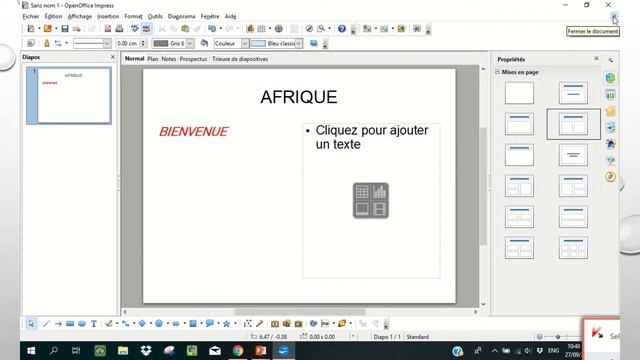Open the Format menu

133,16
